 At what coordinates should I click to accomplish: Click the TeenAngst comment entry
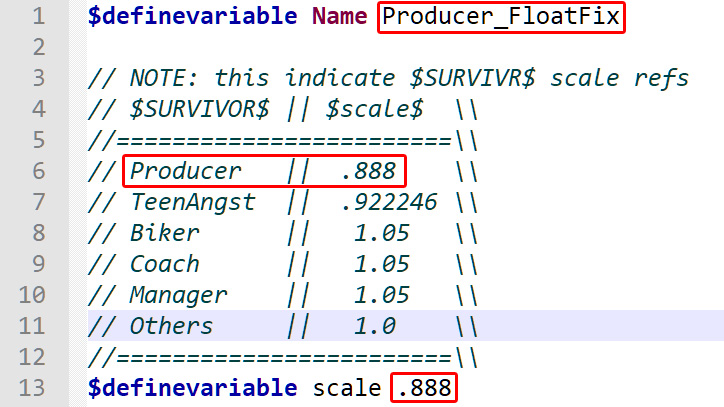pyautogui.click(x=193, y=202)
